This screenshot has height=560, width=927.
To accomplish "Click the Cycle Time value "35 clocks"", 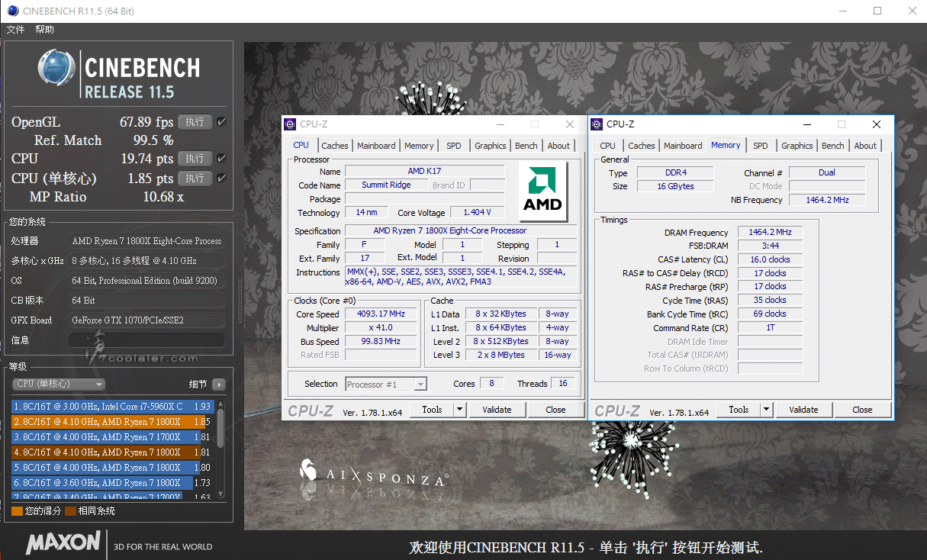I will (770, 301).
